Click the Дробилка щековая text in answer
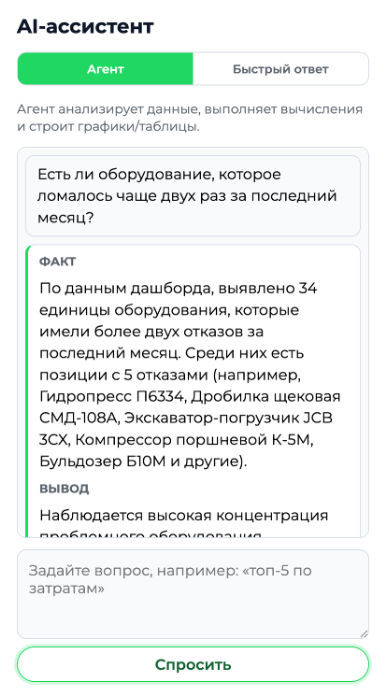 [x=266, y=397]
